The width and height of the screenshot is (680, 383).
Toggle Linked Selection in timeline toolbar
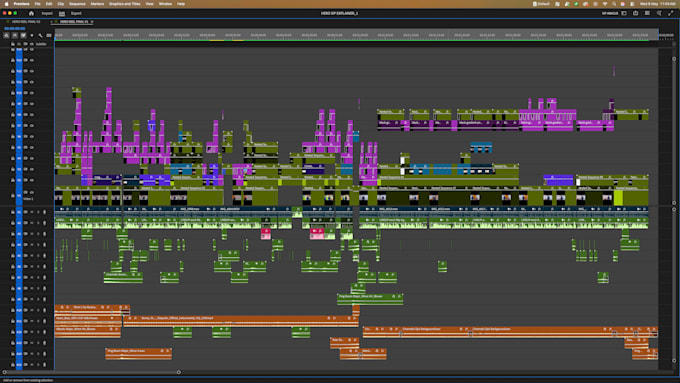pos(23,35)
